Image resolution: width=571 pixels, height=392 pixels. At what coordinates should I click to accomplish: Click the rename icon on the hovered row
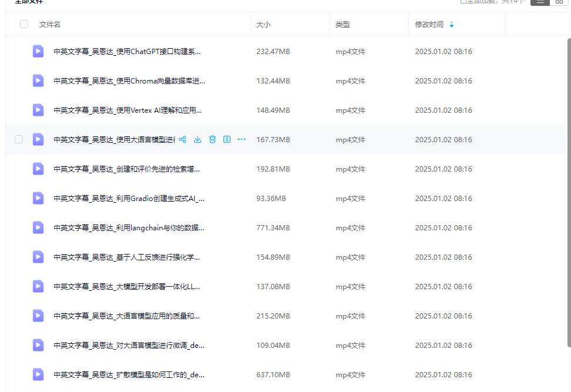coord(227,139)
